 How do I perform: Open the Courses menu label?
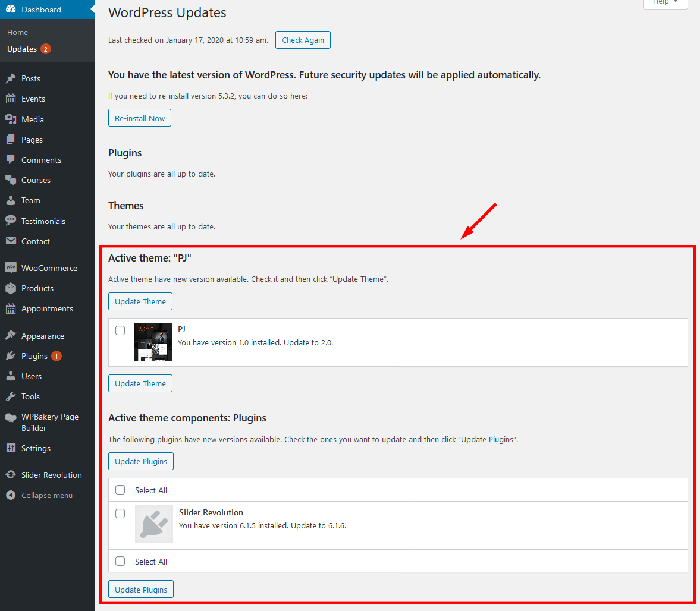(x=36, y=180)
